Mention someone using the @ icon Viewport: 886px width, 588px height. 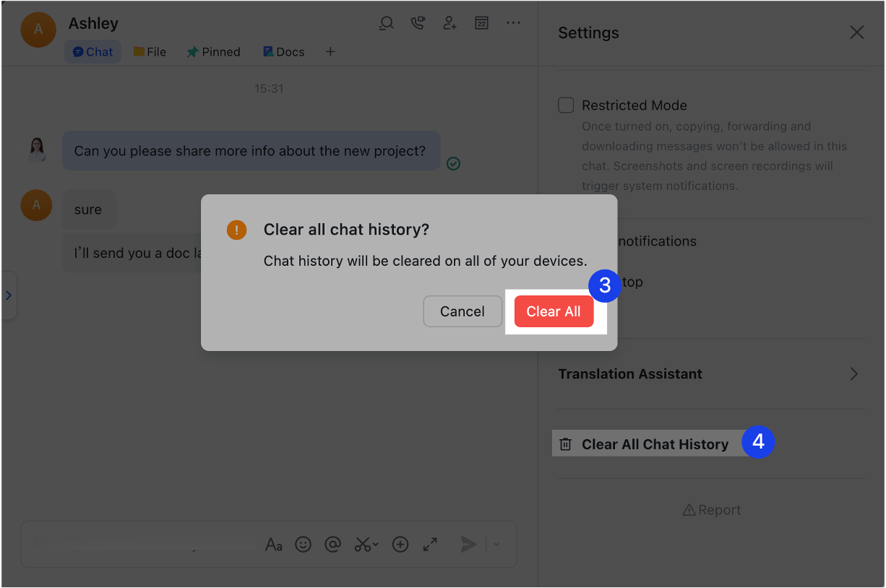pyautogui.click(x=333, y=544)
